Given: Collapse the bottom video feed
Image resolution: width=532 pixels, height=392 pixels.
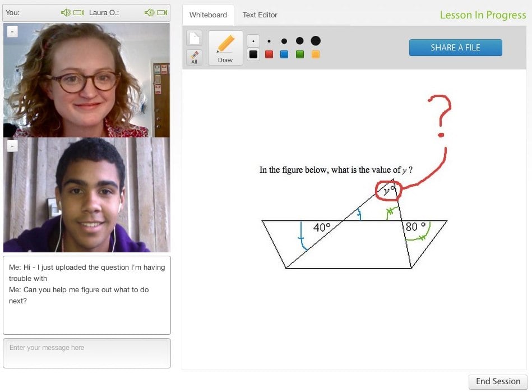Looking at the screenshot, I should click(12, 146).
